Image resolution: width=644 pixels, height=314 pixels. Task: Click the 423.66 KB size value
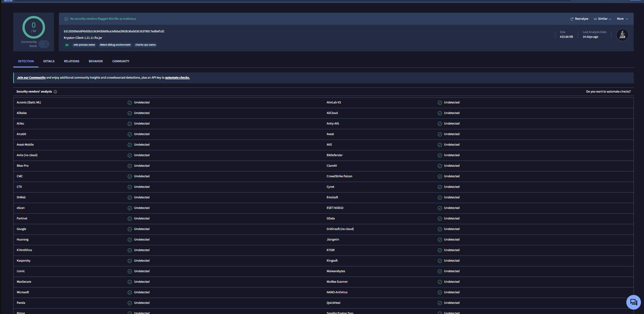pyautogui.click(x=566, y=37)
